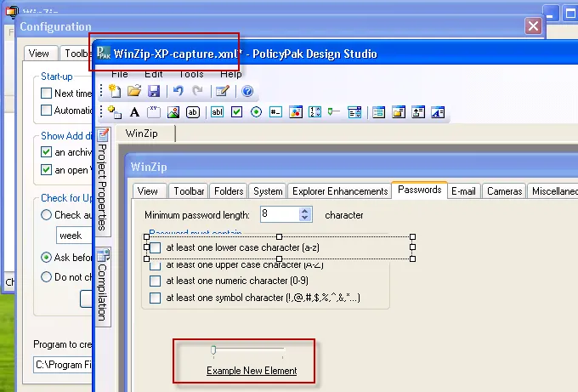
Task: Decrease minimum password length with down arrow
Action: pos(304,218)
